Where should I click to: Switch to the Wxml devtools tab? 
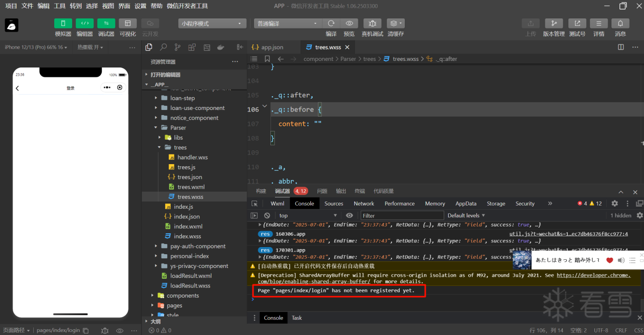click(x=278, y=204)
